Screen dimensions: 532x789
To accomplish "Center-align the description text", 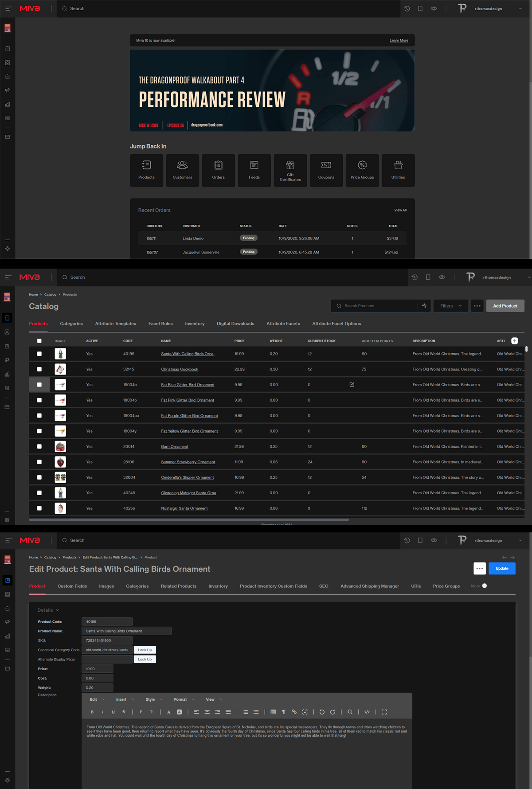I will [x=207, y=712].
